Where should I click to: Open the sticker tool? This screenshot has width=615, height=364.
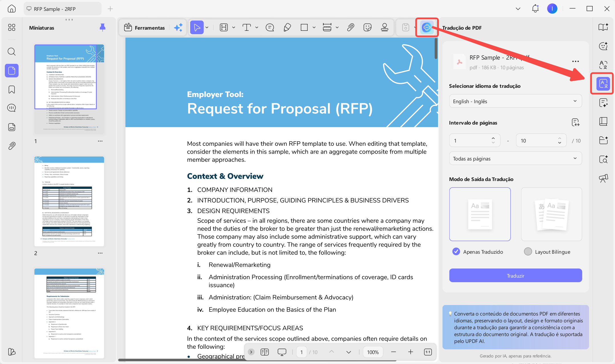(368, 27)
